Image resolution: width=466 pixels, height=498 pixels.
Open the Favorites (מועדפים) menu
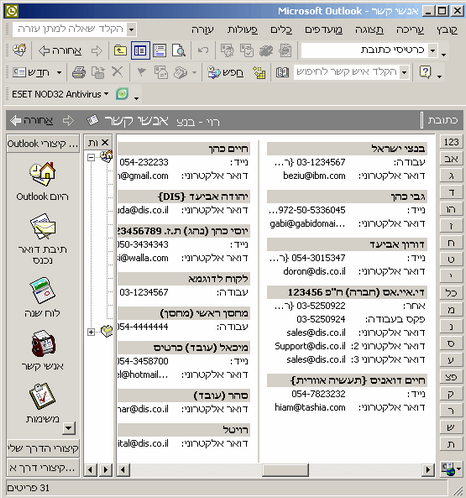coord(323,30)
